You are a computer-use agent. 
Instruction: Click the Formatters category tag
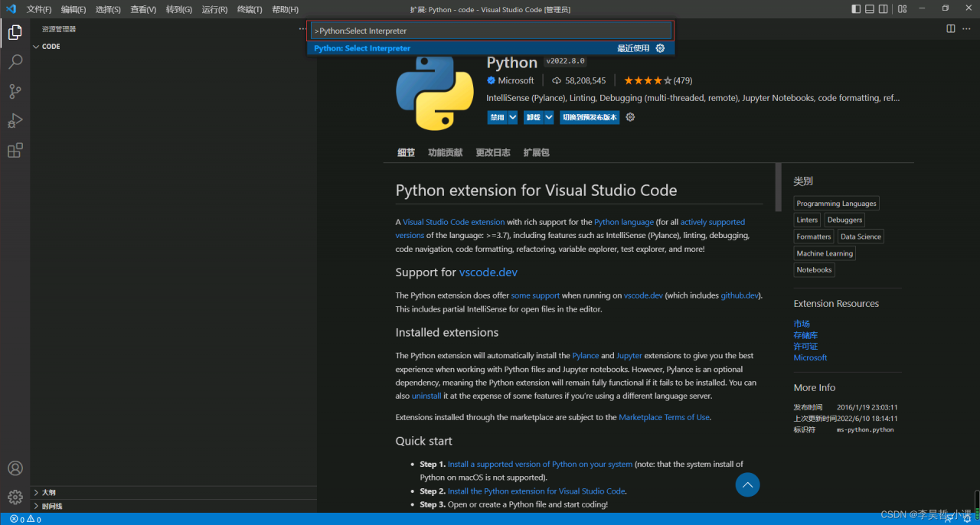coord(814,236)
